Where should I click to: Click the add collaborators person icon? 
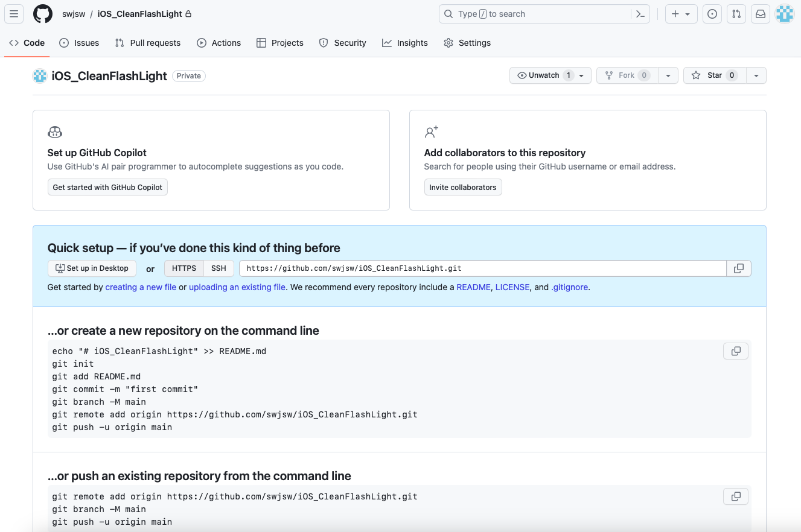[x=432, y=132]
